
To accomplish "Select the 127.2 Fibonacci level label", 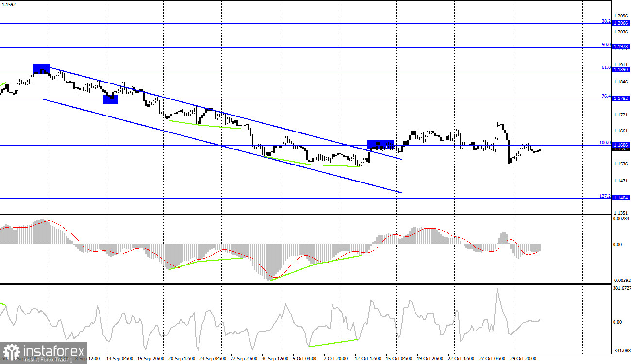I will [605, 196].
